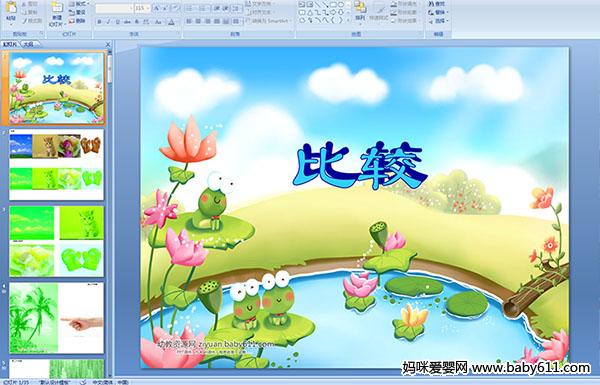Toggle italic formatting

click(x=108, y=22)
